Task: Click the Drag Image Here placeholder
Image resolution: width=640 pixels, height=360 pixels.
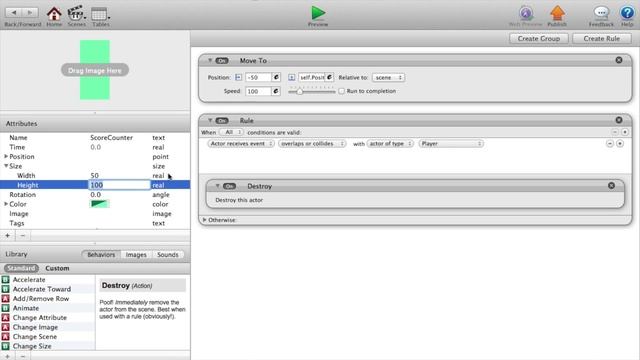Action: [x=95, y=70]
